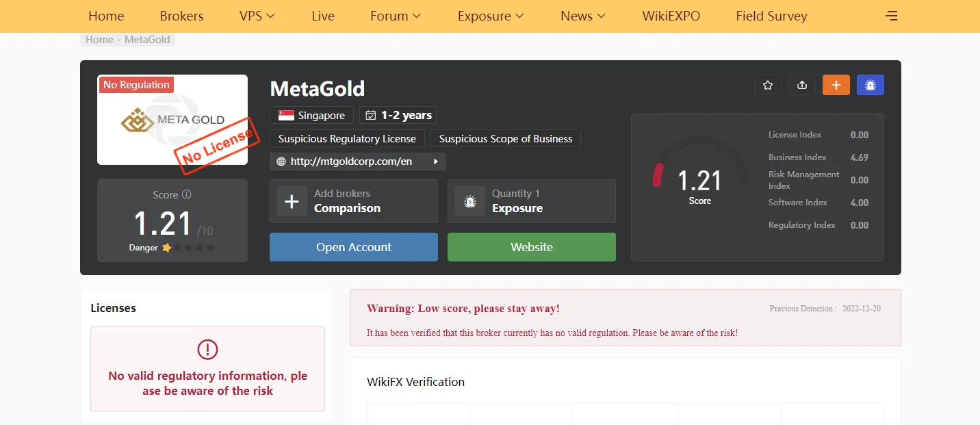Click the globe icon beside website URL
Viewport: 980px width, 425px height.
[x=281, y=162]
